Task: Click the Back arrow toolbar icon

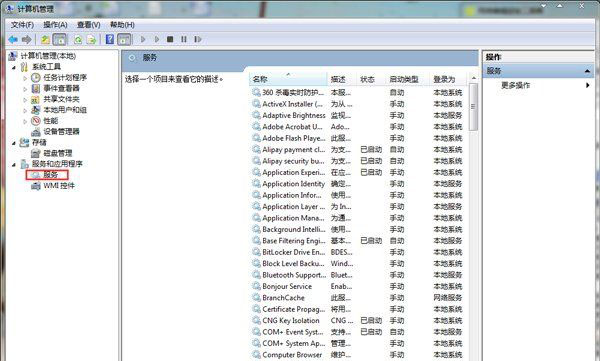Action: pyautogui.click(x=13, y=39)
